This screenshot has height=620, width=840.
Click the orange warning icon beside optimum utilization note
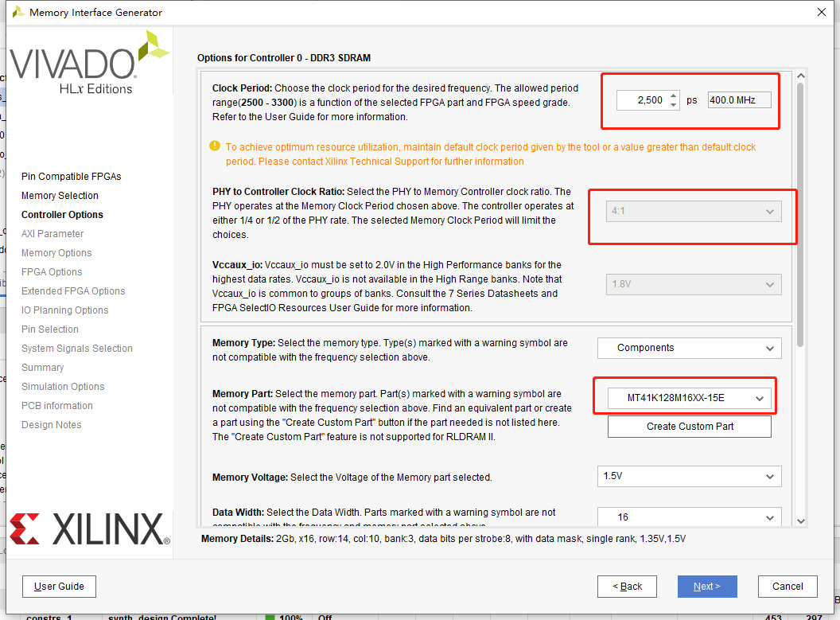point(215,146)
